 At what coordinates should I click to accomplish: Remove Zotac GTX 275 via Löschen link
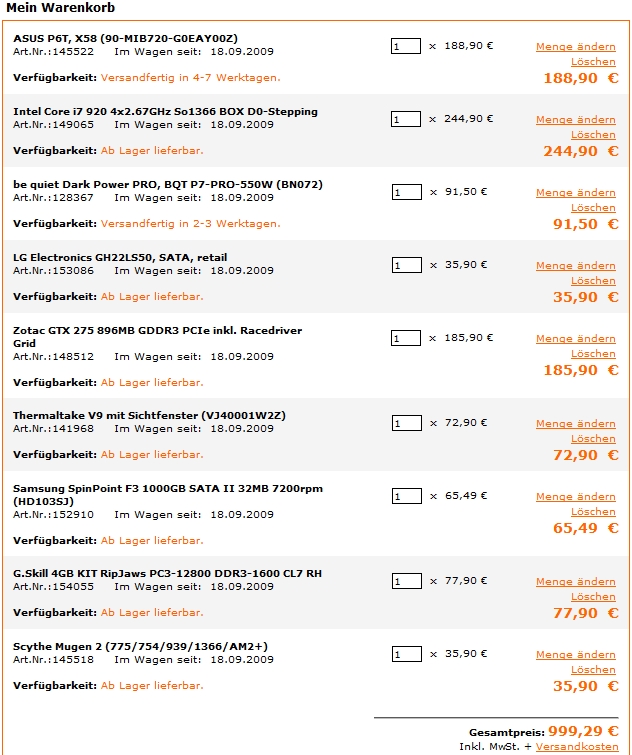(x=593, y=354)
